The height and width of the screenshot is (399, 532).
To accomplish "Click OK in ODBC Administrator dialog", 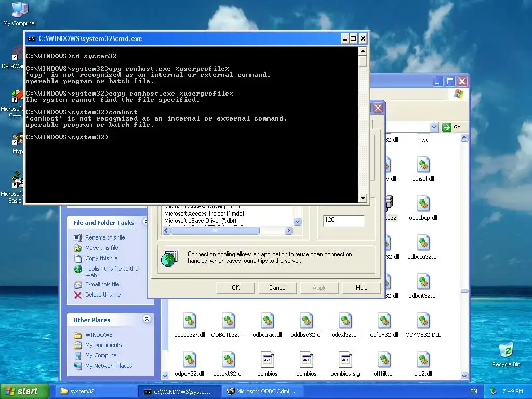I will [x=235, y=288].
